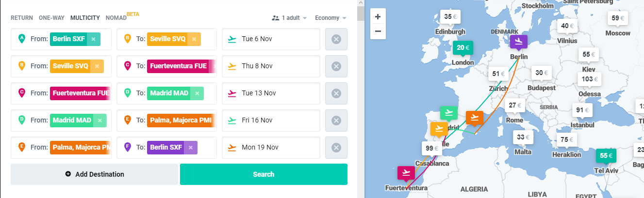
Task: Expand the Economy cabin class dropdown
Action: coord(330,18)
